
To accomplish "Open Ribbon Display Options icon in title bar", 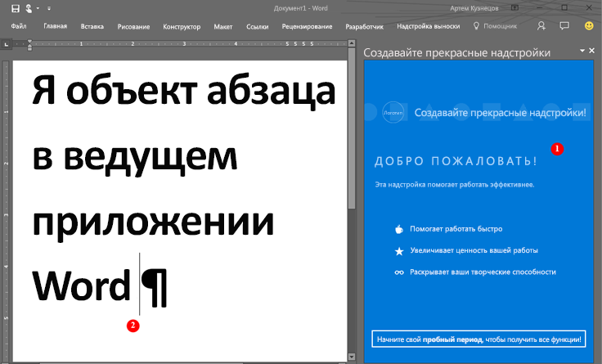I will 514,7.
